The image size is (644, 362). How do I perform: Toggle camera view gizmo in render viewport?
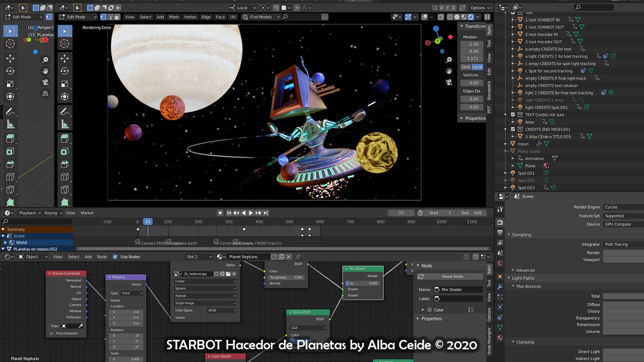coord(449,82)
